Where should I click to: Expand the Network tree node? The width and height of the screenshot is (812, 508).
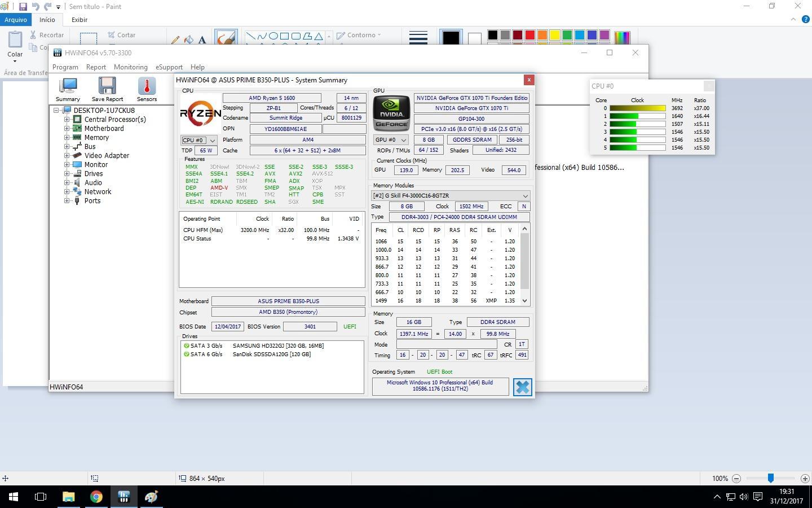[67, 191]
